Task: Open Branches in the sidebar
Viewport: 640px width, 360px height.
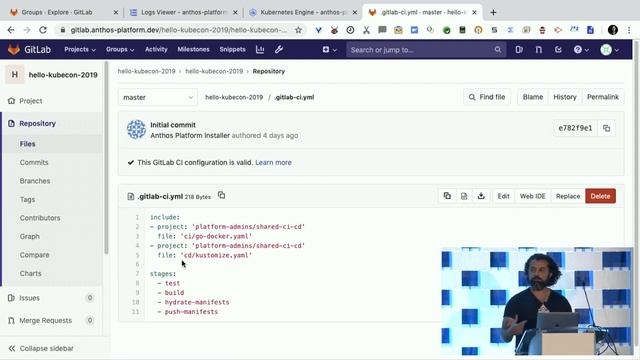Action: 35,180
